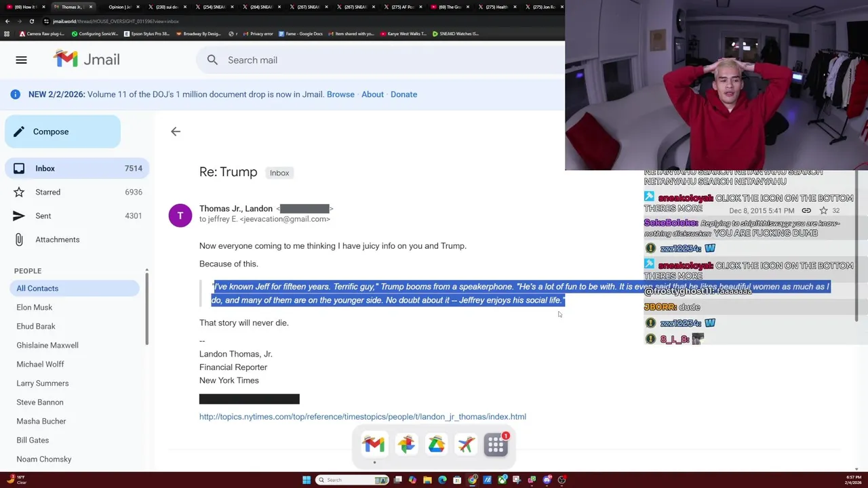The width and height of the screenshot is (868, 488).
Task: Open SNEAKO Watches bookmark
Action: coord(456,33)
